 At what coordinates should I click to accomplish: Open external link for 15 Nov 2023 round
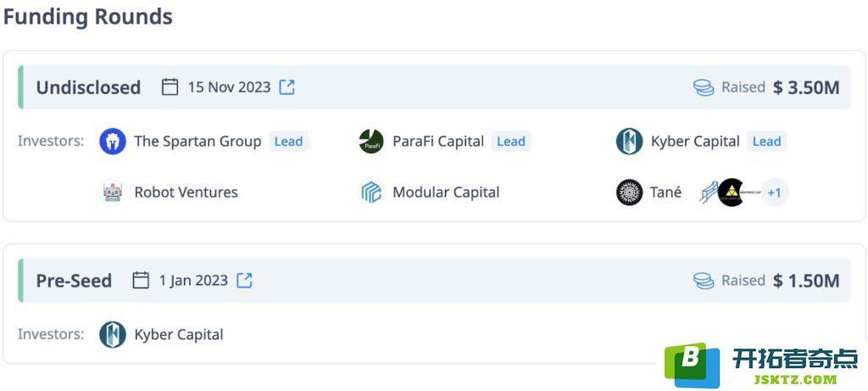point(287,87)
